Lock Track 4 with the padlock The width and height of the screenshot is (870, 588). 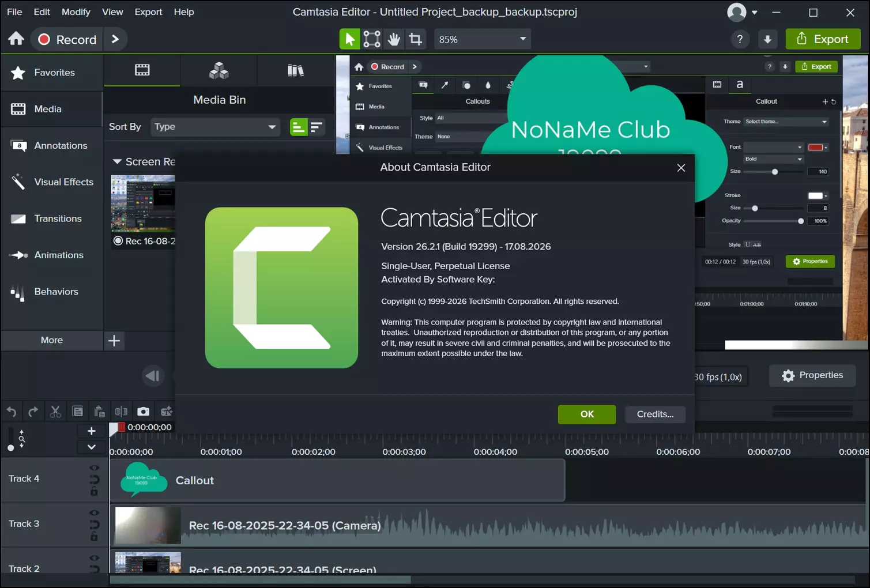tap(94, 491)
